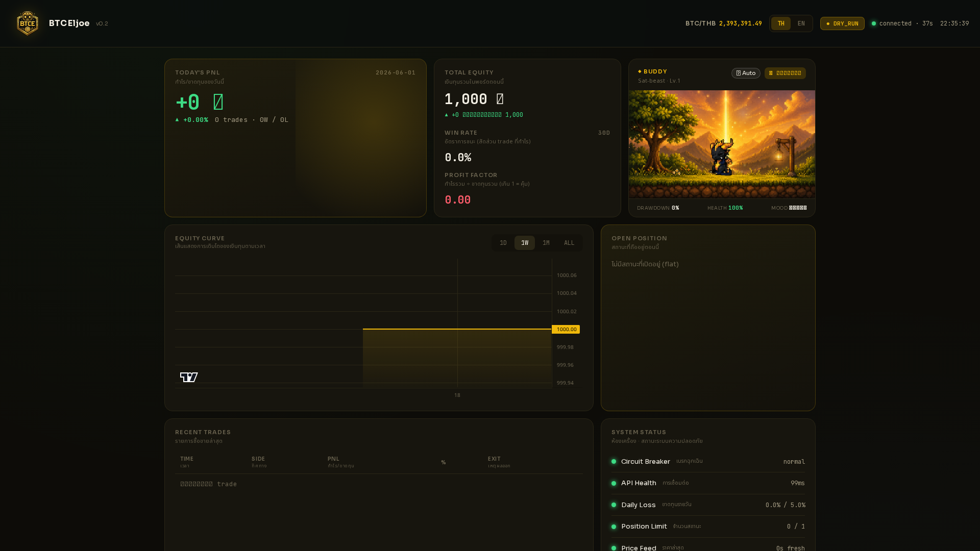Click the OPEN POSITION heading
The image size is (980, 551).
[640, 238]
